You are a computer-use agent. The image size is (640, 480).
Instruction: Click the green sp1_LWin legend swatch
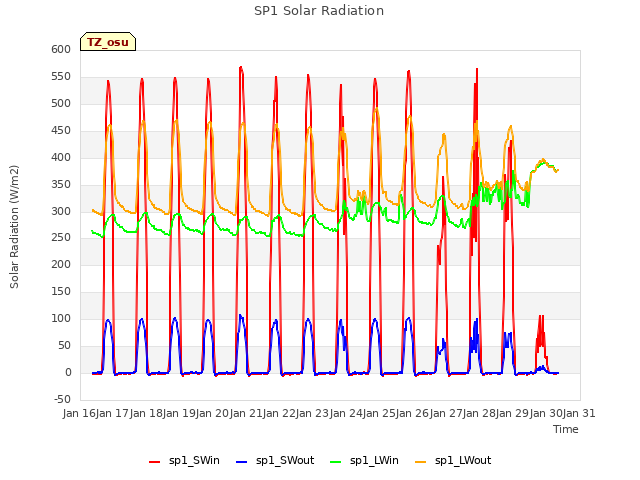pyautogui.click(x=336, y=462)
